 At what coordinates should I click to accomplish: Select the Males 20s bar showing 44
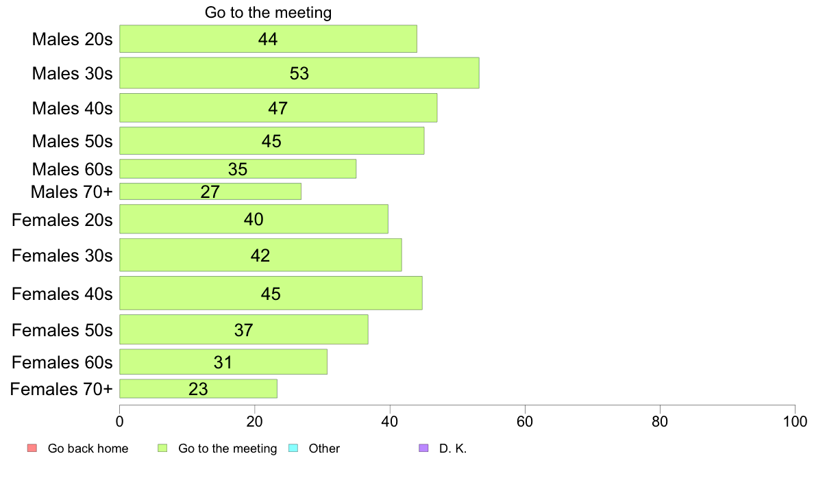pyautogui.click(x=268, y=39)
